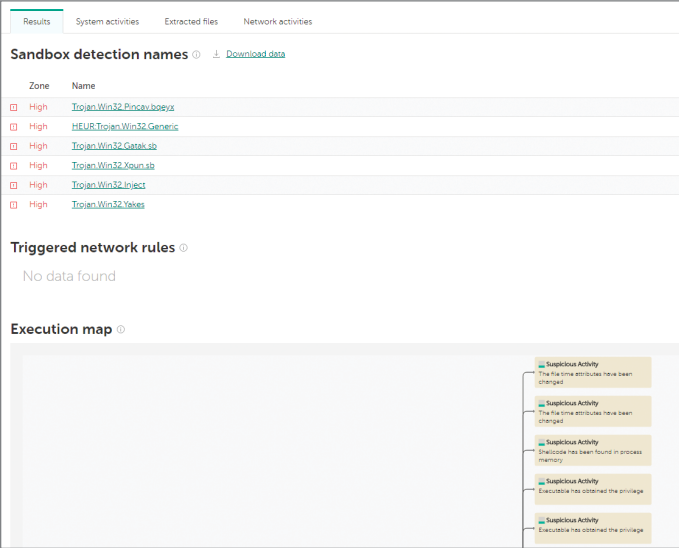Screen dimensions: 679x548
Task: Select the topmost Suspicious Activity node in Execution map
Action: (x=594, y=372)
